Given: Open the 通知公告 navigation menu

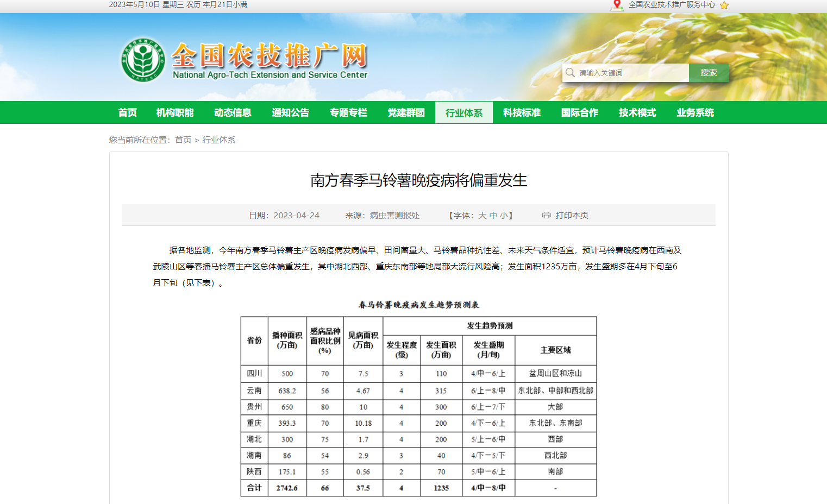Looking at the screenshot, I should [x=290, y=112].
